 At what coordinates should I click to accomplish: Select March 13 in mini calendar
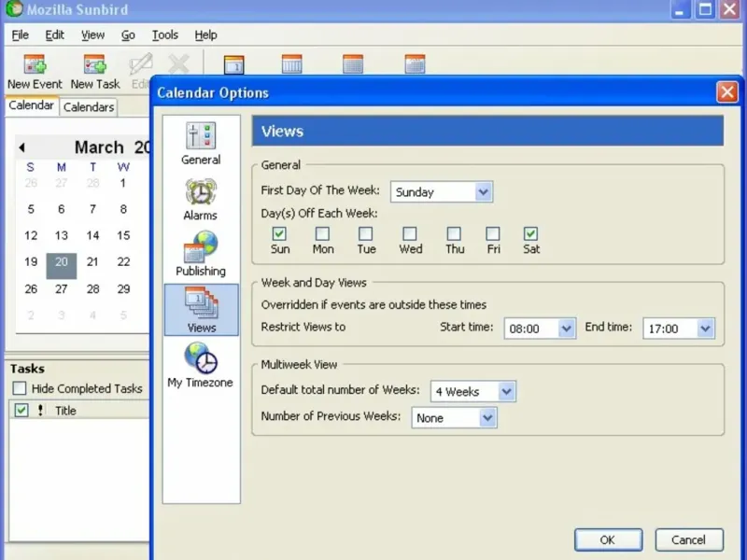(x=62, y=235)
